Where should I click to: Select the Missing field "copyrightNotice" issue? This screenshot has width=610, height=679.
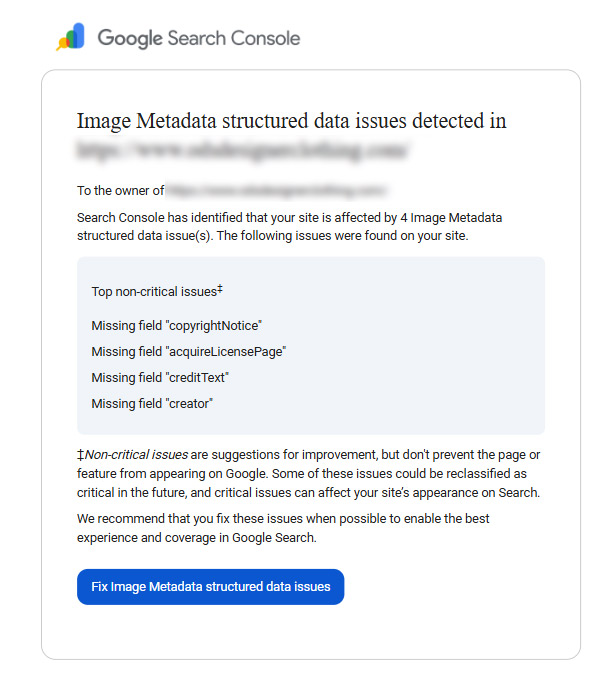click(176, 326)
